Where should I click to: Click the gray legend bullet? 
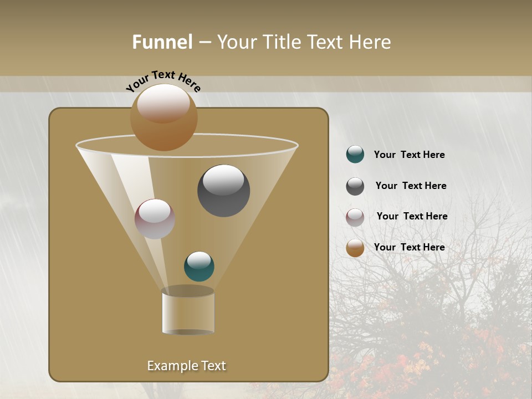(355, 186)
